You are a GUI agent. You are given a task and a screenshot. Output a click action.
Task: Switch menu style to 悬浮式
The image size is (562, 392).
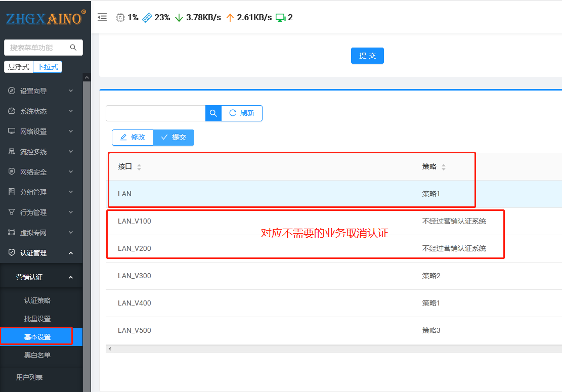pyautogui.click(x=19, y=67)
